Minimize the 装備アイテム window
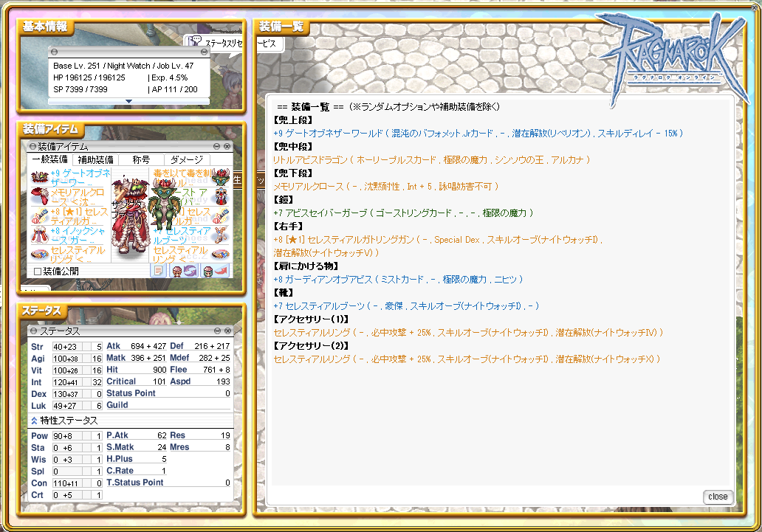The width and height of the screenshot is (762, 532). pos(217,146)
